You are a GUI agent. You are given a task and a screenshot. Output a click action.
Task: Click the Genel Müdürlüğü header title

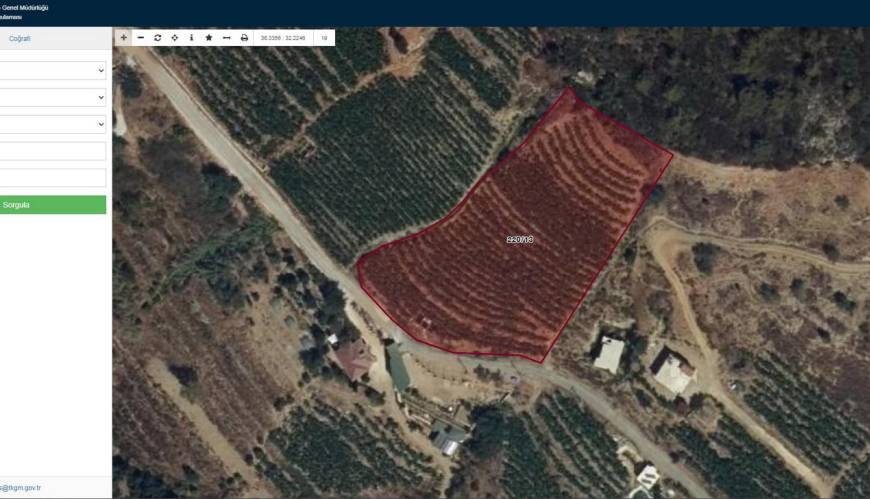[25, 8]
